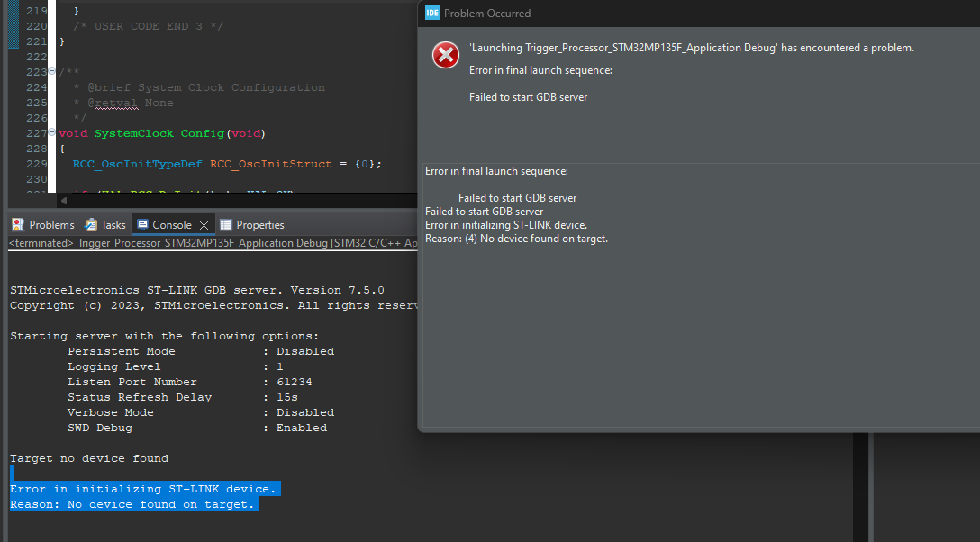Click the Properties table icon
Viewport: 980px width, 542px height.
pyautogui.click(x=226, y=225)
